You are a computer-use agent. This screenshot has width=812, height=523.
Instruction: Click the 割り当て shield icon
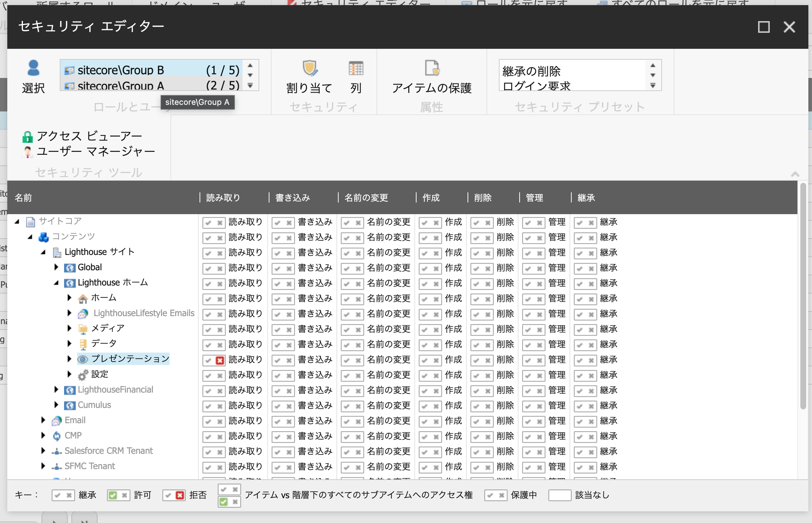click(310, 68)
